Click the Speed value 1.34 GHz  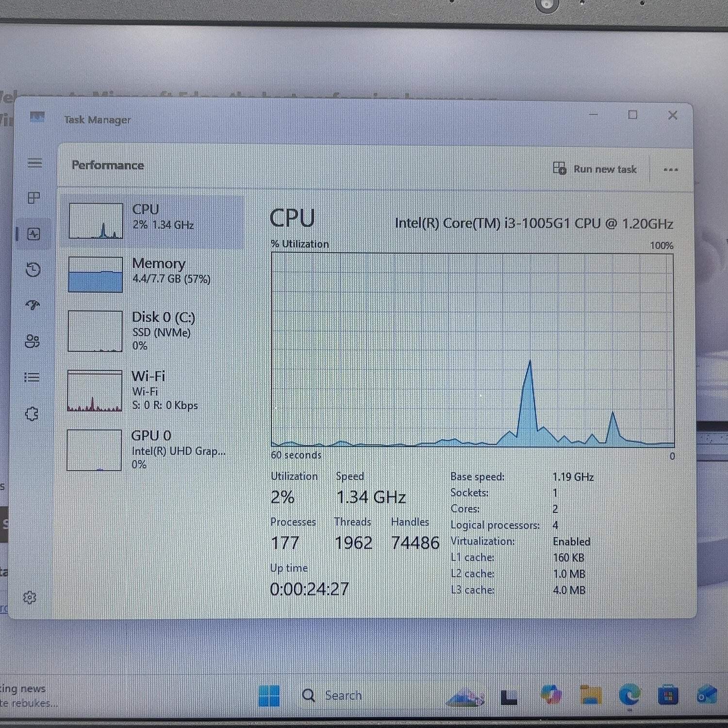click(371, 497)
